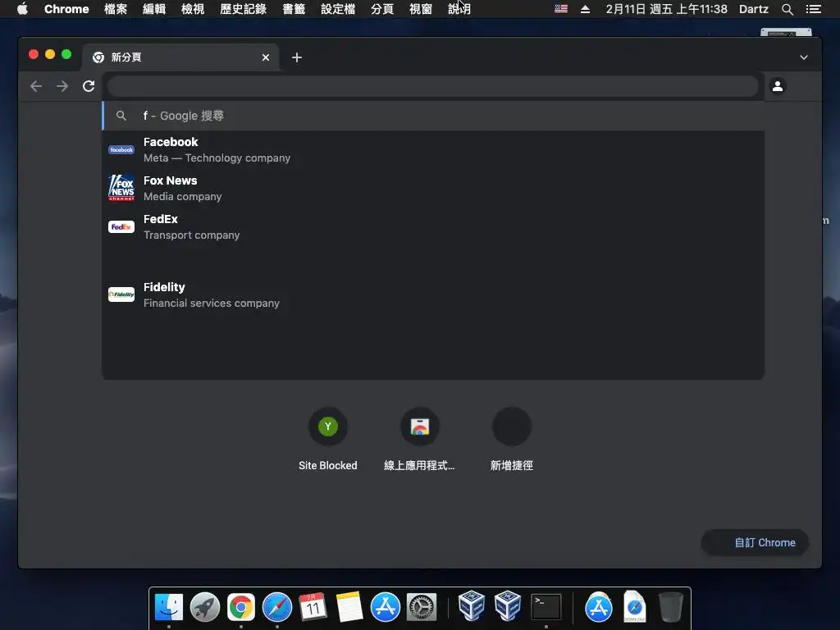Click the Facebook logo icon
840x630 pixels.
click(121, 150)
